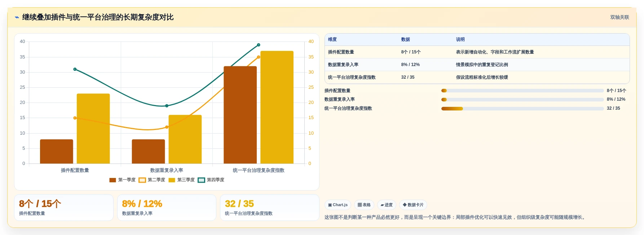Viewport: 644px width, 235px height.
Task: Click the progress label 数据重复录入率
Action: [340, 99]
